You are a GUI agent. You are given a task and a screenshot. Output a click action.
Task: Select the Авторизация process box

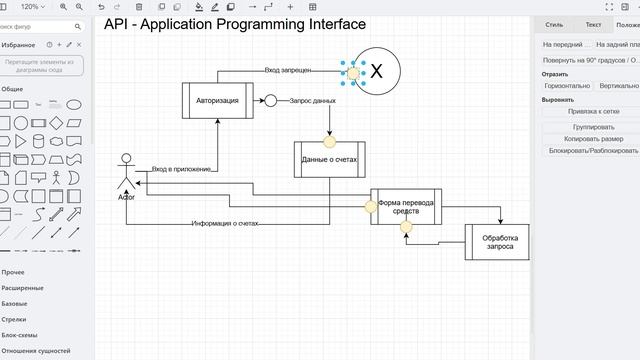click(x=218, y=100)
